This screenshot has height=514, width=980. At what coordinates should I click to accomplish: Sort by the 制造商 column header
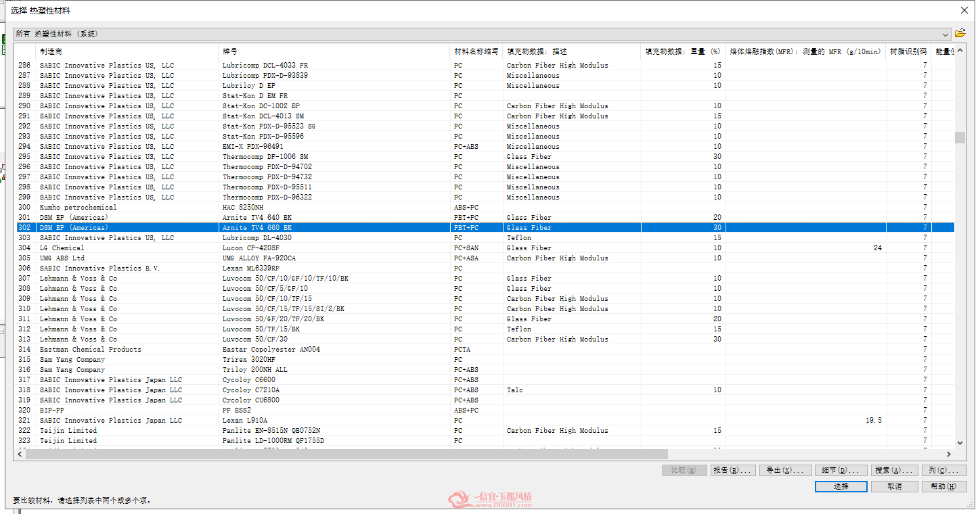pyautogui.click(x=127, y=51)
